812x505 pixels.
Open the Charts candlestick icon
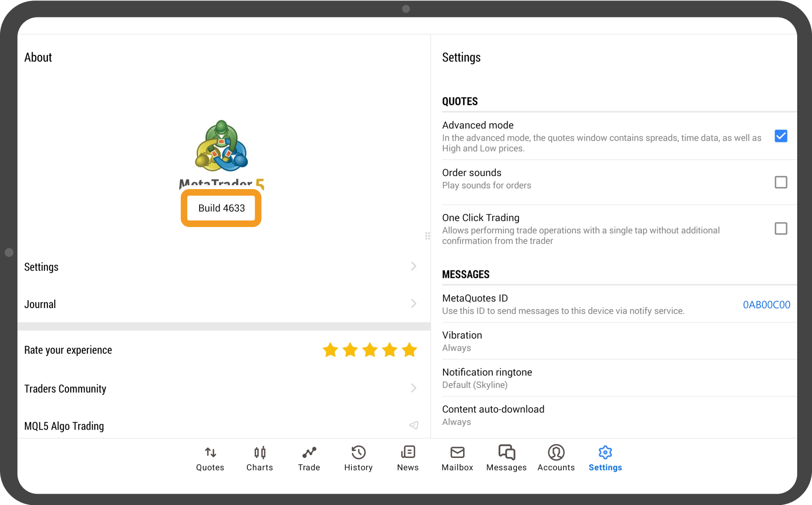click(260, 452)
